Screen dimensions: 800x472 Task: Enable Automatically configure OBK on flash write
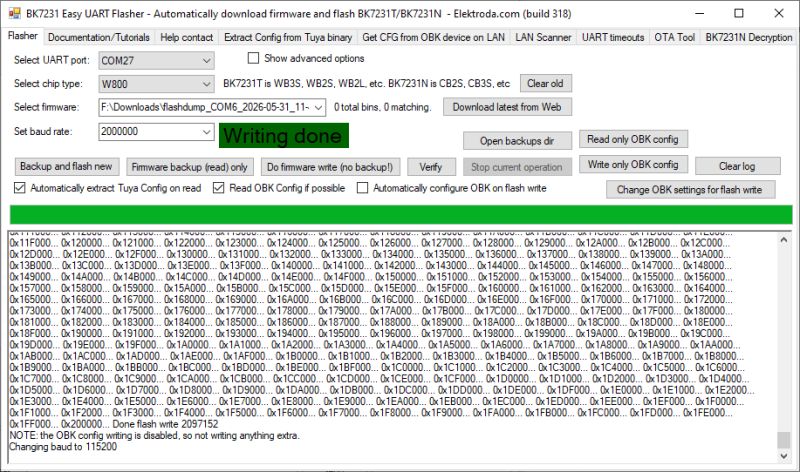point(362,188)
